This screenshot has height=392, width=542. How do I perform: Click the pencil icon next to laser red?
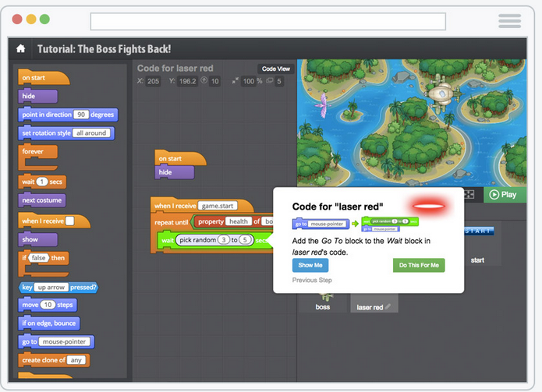click(x=388, y=307)
